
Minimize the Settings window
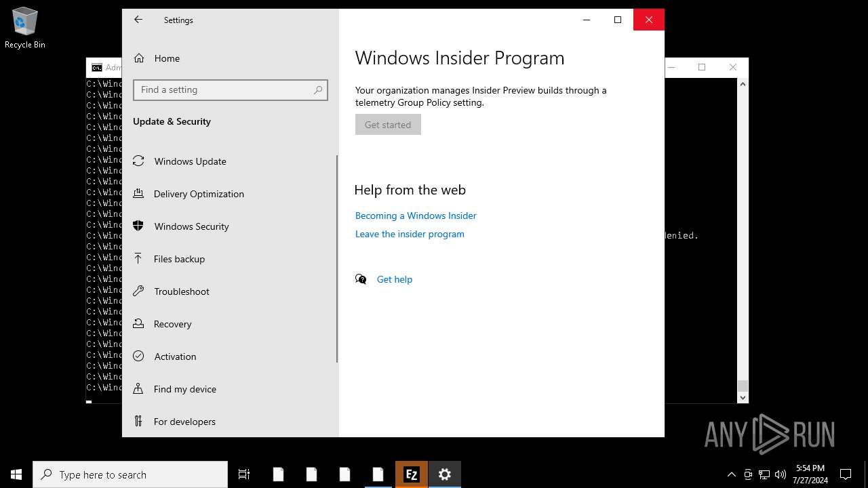(587, 20)
